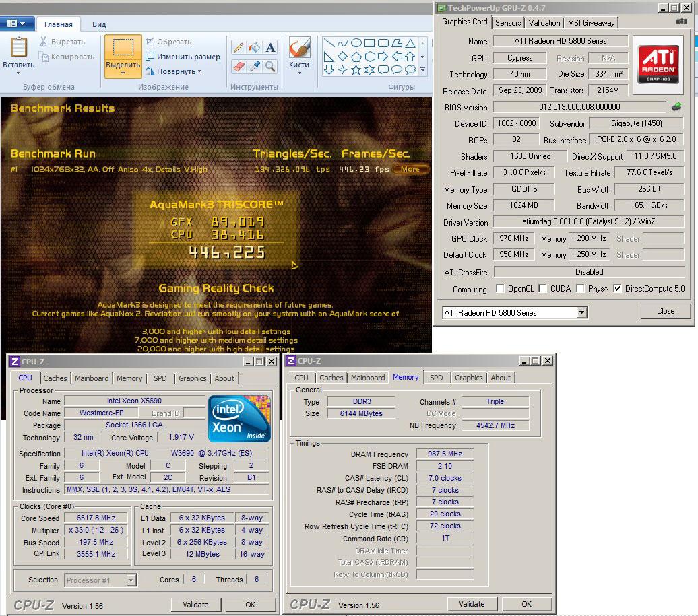Open the MSI Giveaway tab in GPU-Z
Image resolution: width=698 pixels, height=616 pixels.
591,23
